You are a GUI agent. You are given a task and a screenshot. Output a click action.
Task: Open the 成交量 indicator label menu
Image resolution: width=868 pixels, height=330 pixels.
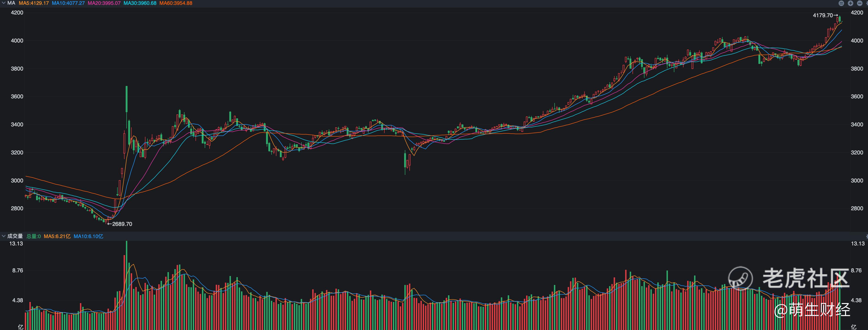15,236
